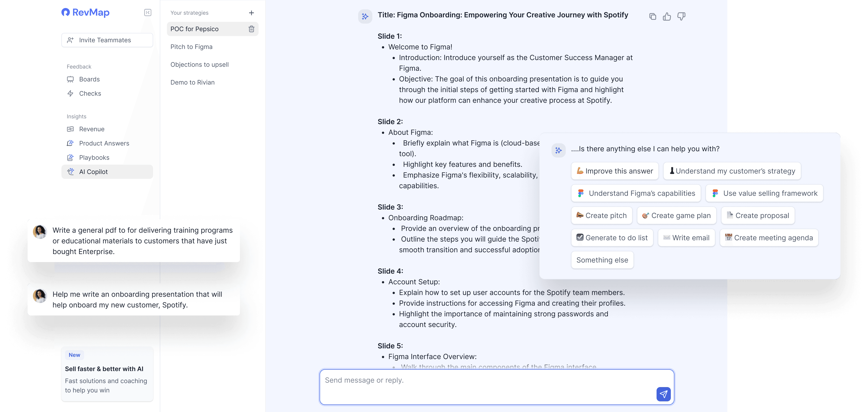Click the RevMap logo
Viewport: 868px width, 412px height.
(85, 12)
